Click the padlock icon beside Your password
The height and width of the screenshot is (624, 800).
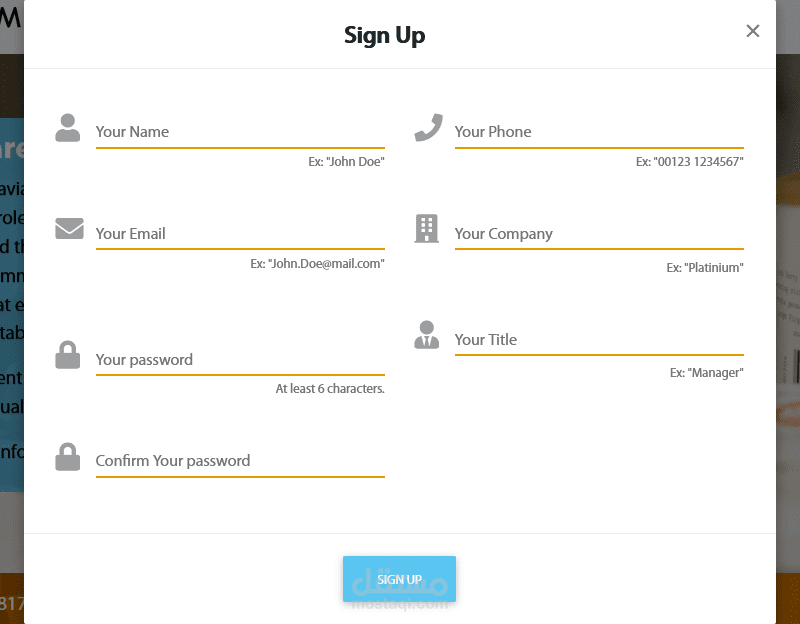(68, 355)
